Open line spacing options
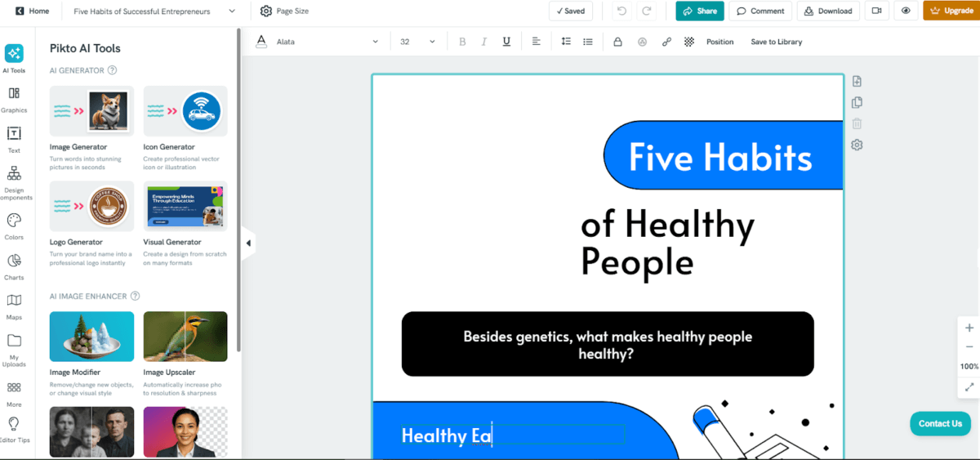Screen dimensions: 980x460 click(566, 42)
